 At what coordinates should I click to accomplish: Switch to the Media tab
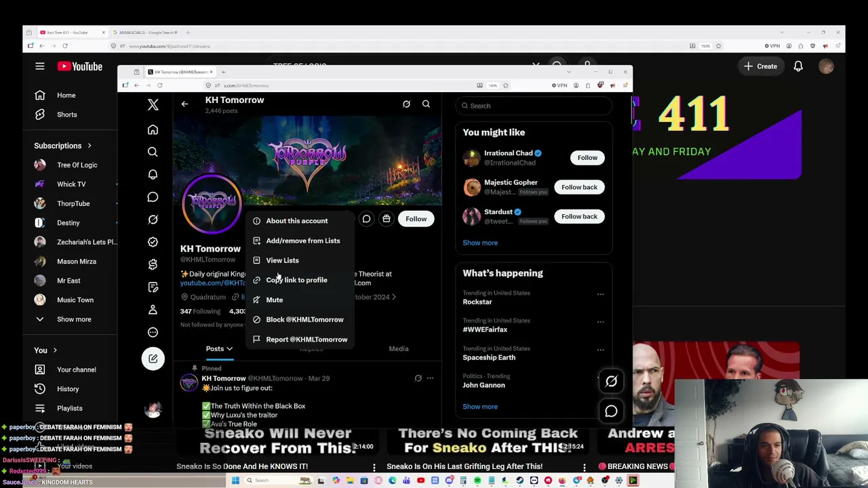pyautogui.click(x=399, y=349)
